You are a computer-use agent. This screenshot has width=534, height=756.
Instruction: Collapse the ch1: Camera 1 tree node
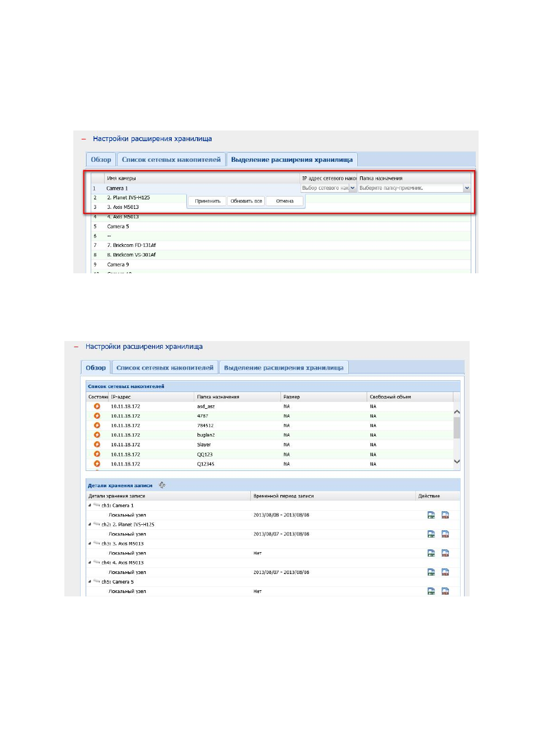click(x=90, y=505)
